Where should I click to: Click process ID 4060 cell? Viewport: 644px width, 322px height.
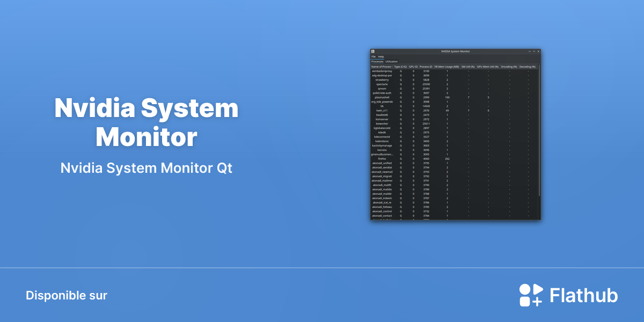(x=426, y=159)
